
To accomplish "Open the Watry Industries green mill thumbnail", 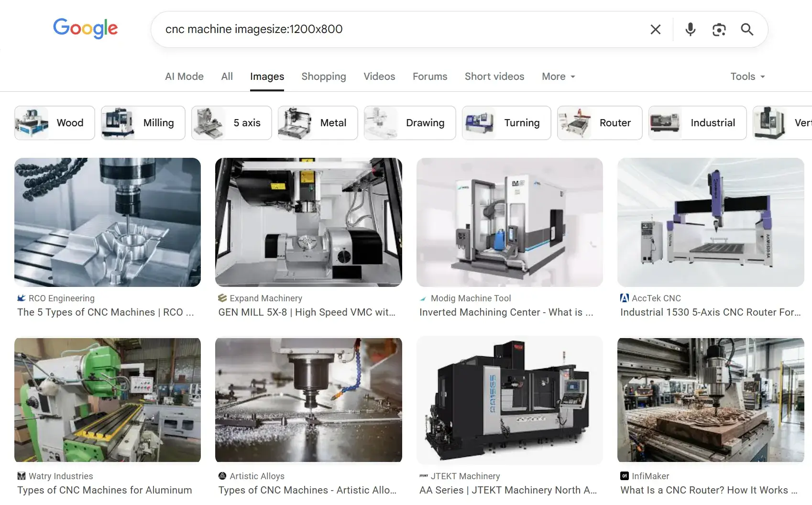I will point(107,400).
